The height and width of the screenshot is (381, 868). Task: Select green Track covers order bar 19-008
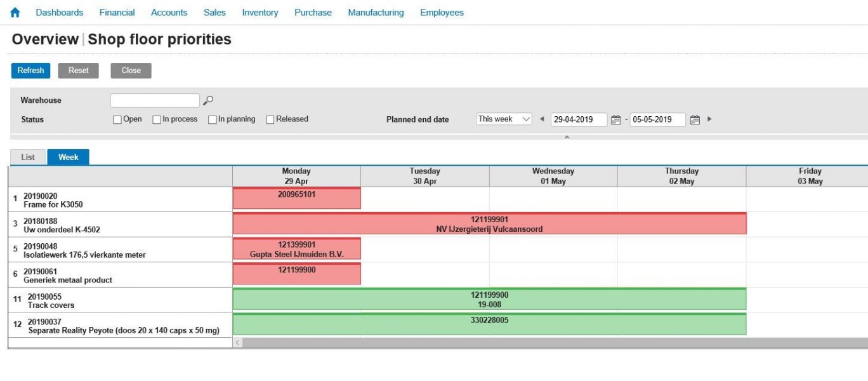coord(489,300)
